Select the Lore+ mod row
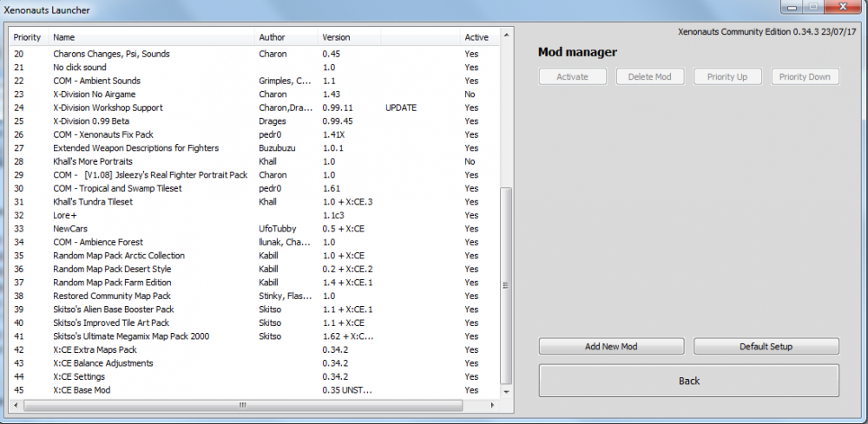Screen dimensions: 868x424 [254, 216]
